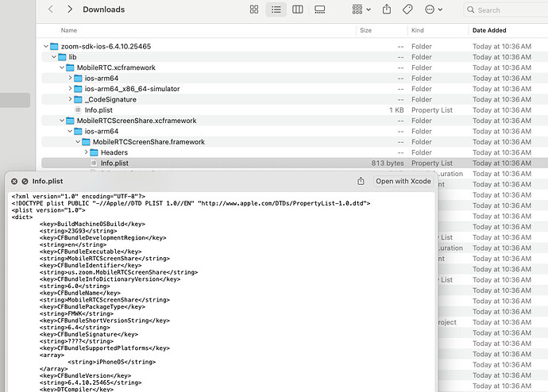Screen dimensions: 548x392
Task: Switch to list view
Action: coord(276,10)
